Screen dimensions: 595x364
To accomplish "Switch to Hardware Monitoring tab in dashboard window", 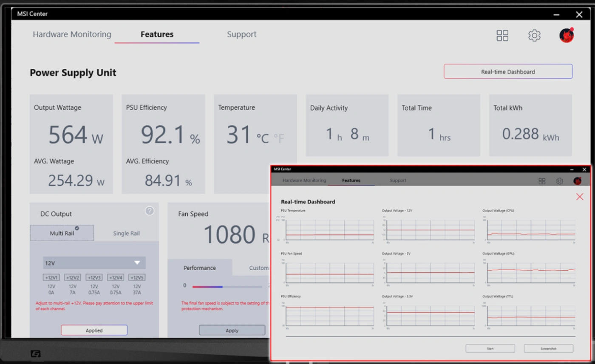I will coord(304,181).
